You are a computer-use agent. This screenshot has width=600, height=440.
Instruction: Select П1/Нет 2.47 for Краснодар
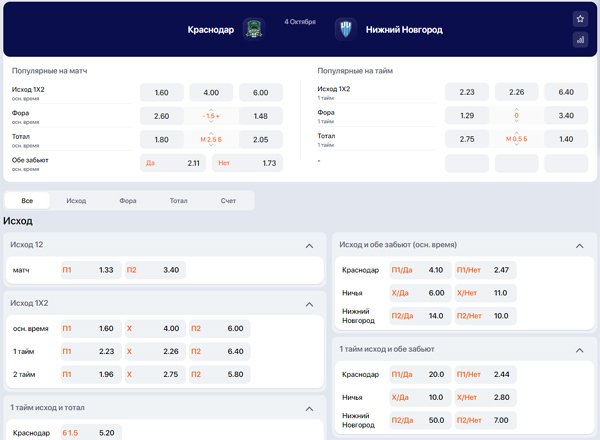click(x=485, y=270)
